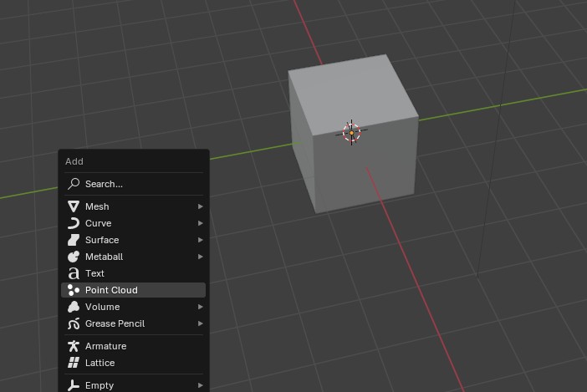Click the Armature icon
Viewport: 587px width, 392px height.
(74, 346)
